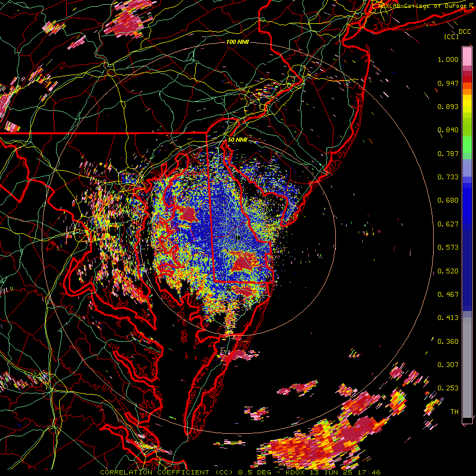Click the [CC] product label

click(x=451, y=36)
